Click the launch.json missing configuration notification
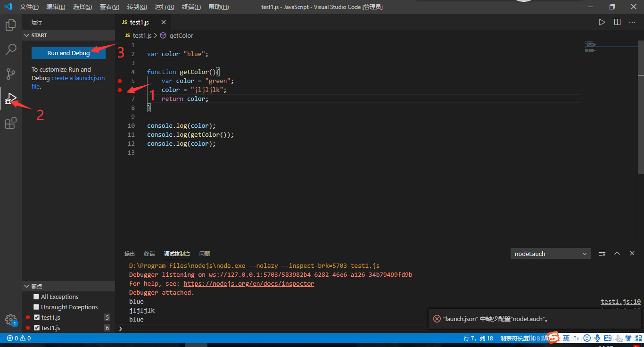The height and width of the screenshot is (347, 644). point(534,319)
